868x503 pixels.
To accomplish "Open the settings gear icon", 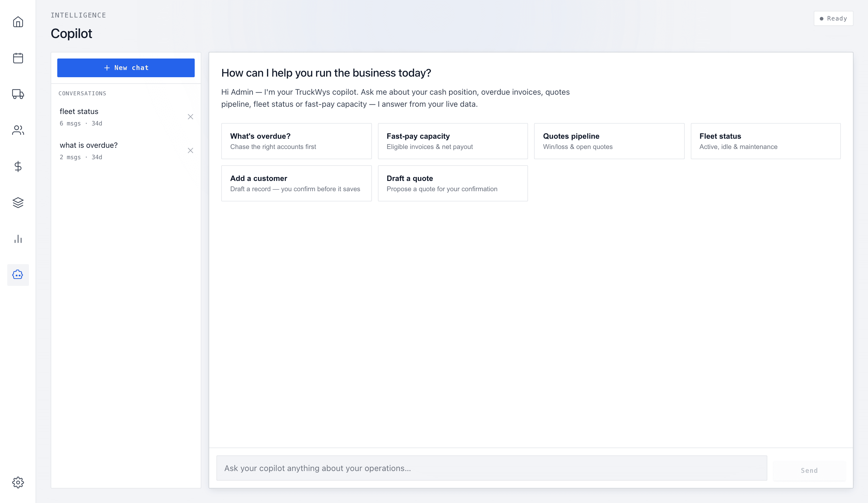I will [18, 482].
